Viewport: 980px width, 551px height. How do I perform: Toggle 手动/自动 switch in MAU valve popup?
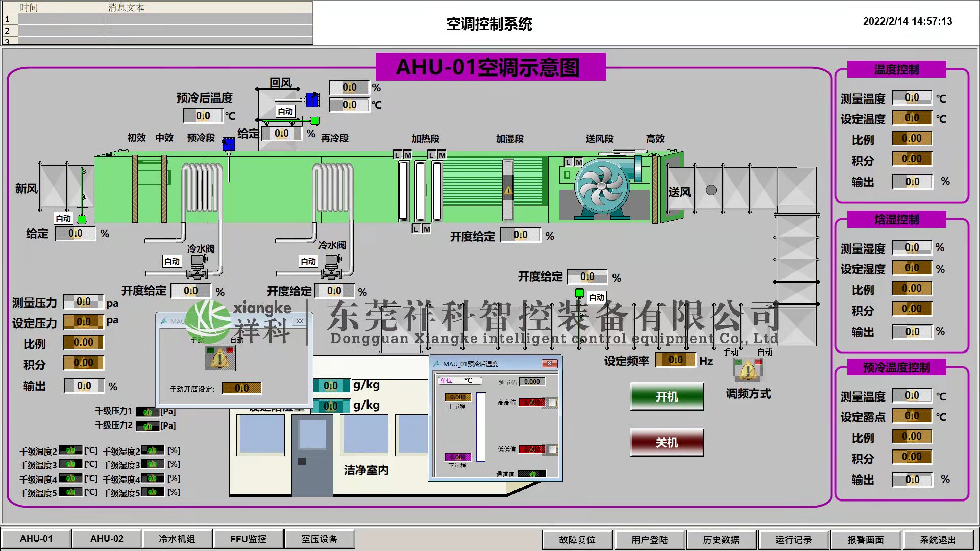(220, 359)
